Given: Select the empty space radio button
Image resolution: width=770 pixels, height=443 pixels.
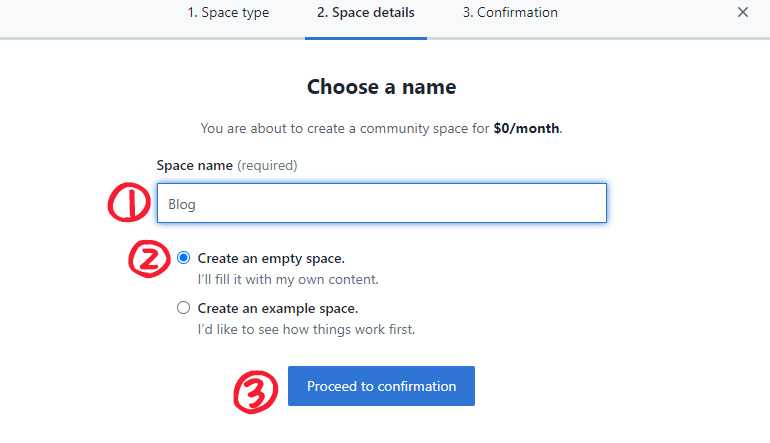Looking at the screenshot, I should (183, 258).
